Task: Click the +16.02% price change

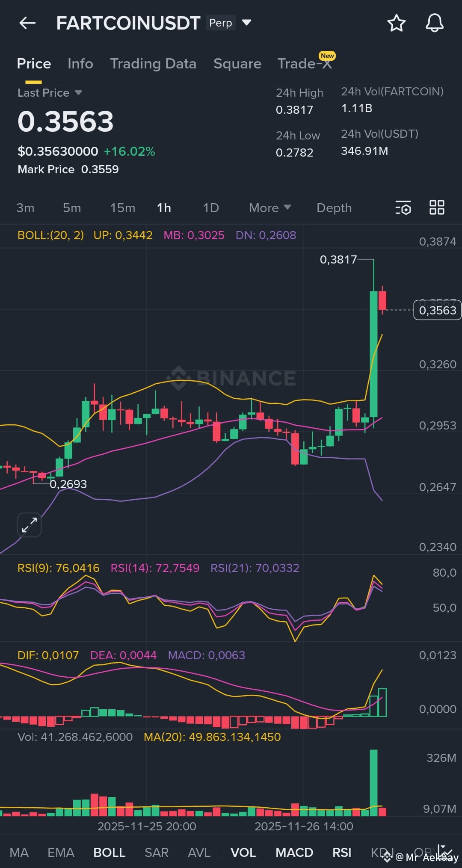Action: 129,151
